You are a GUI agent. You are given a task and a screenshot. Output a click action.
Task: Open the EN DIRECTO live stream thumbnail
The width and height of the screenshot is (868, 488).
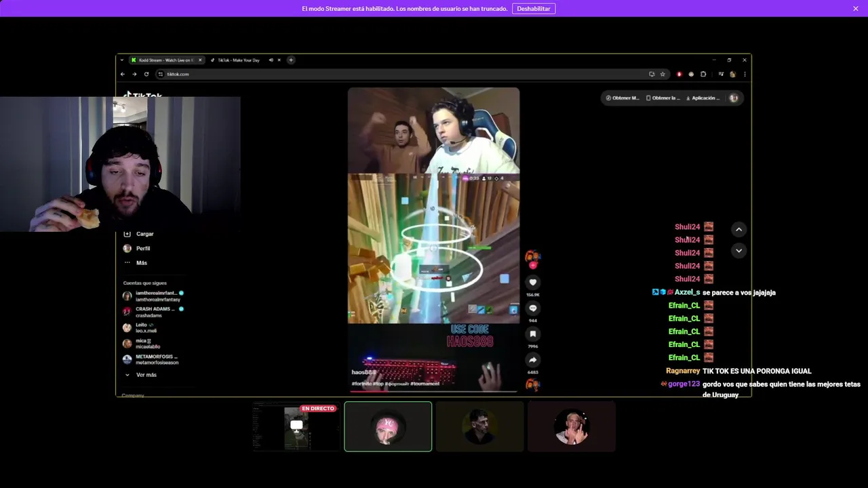coord(296,426)
